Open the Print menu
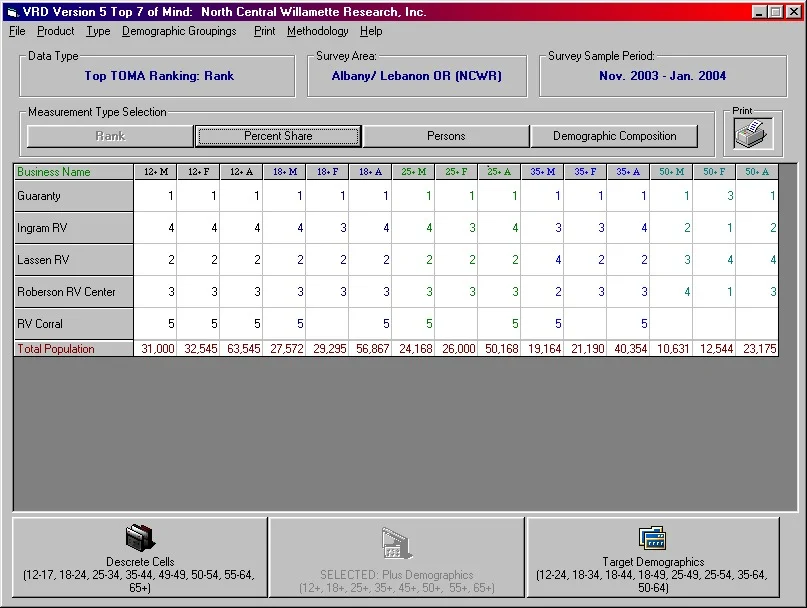The height and width of the screenshot is (608, 807). pos(265,31)
